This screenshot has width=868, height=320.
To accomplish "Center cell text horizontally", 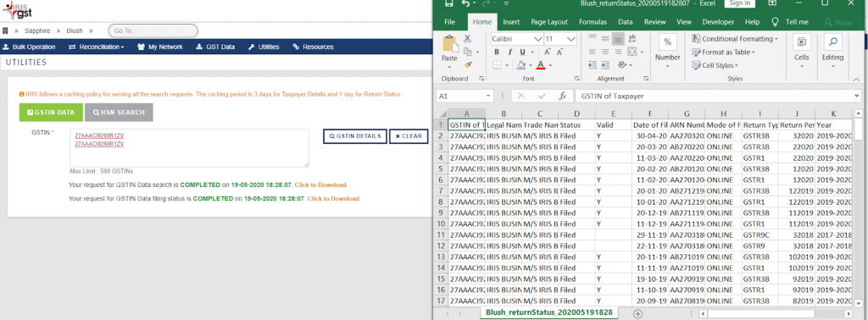I will coord(605,52).
